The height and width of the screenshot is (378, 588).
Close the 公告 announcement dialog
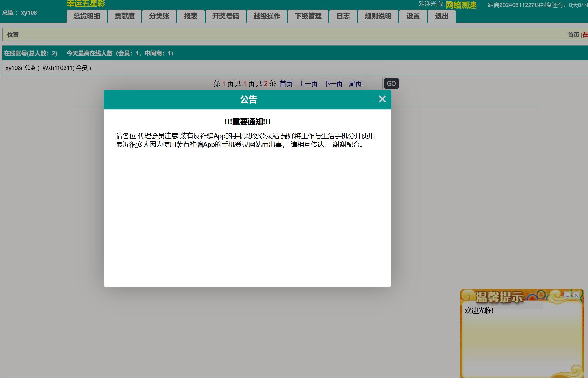pos(382,99)
